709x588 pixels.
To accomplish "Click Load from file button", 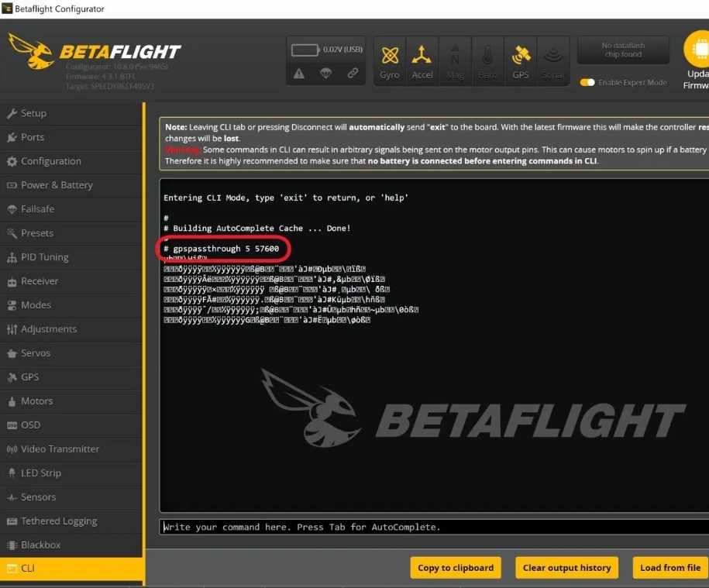I will pyautogui.click(x=670, y=568).
